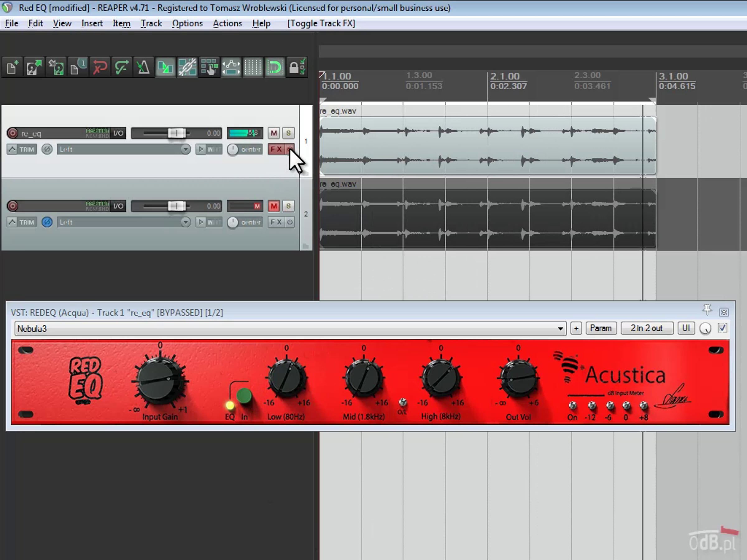Toggle the metronome toolbar icon
Screen dimensions: 747x560
pos(143,67)
